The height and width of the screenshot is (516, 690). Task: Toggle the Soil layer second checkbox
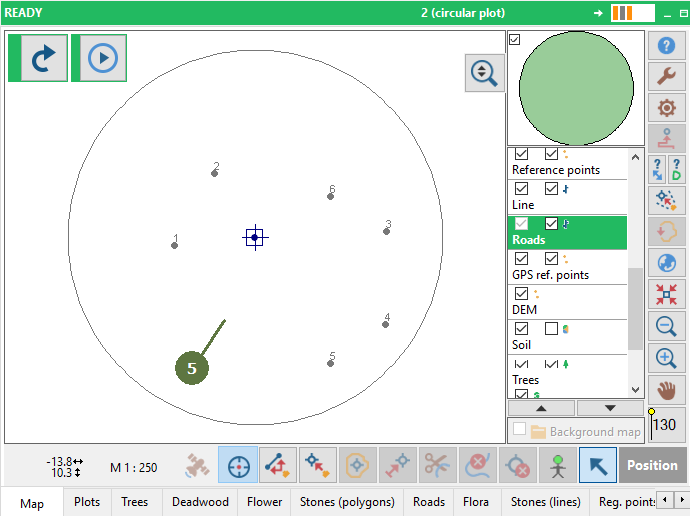coord(551,329)
